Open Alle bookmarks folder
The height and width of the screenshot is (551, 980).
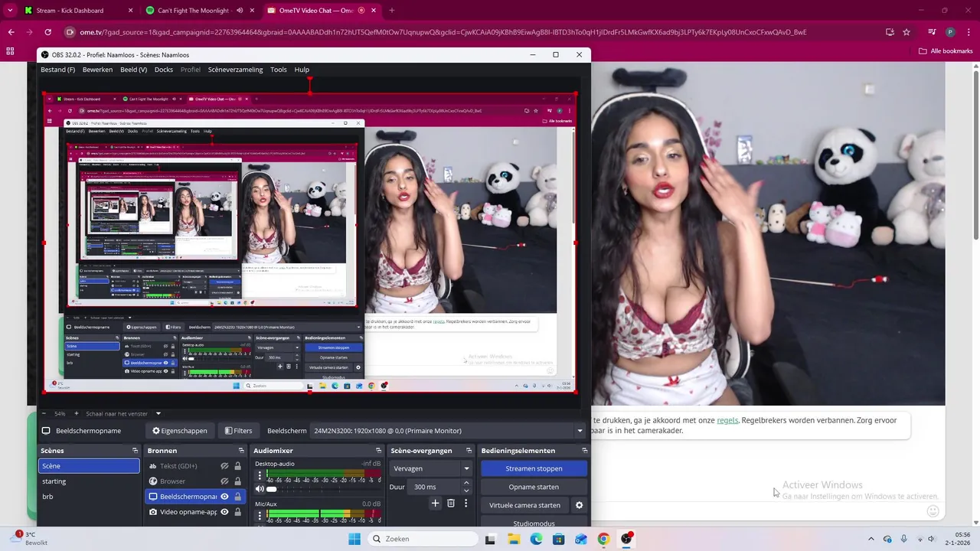point(946,51)
